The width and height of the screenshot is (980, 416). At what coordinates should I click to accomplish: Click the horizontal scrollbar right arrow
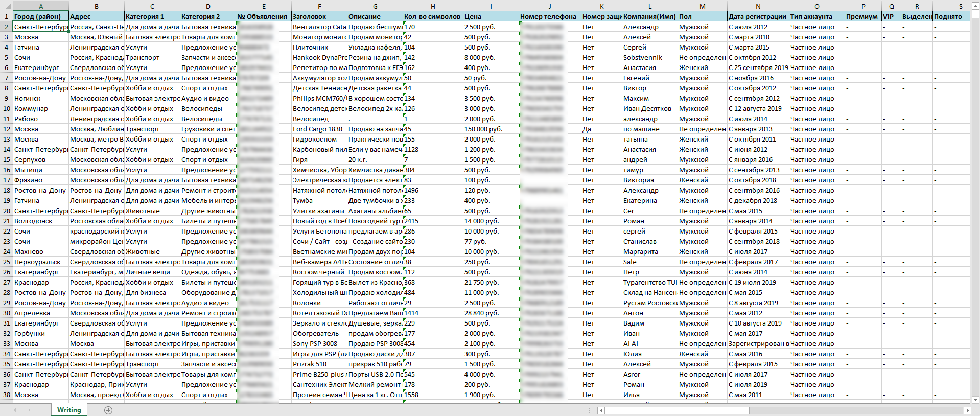click(967, 410)
